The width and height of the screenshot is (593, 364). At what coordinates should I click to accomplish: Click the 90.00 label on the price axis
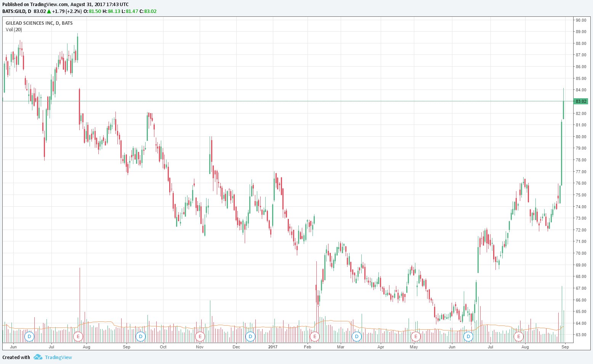[581, 20]
